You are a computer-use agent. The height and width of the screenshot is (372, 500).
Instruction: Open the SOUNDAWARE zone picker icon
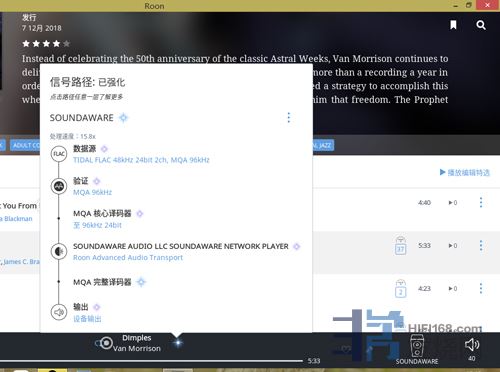click(x=417, y=346)
